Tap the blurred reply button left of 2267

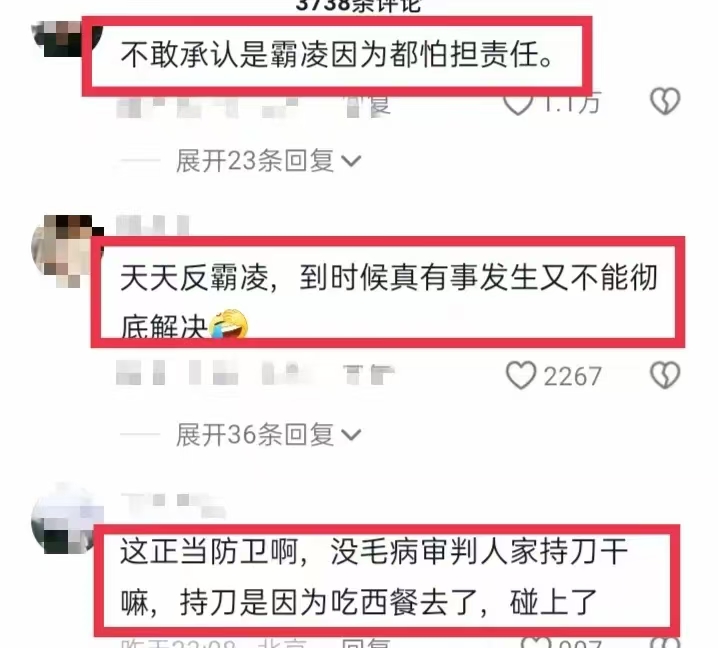coord(369,375)
